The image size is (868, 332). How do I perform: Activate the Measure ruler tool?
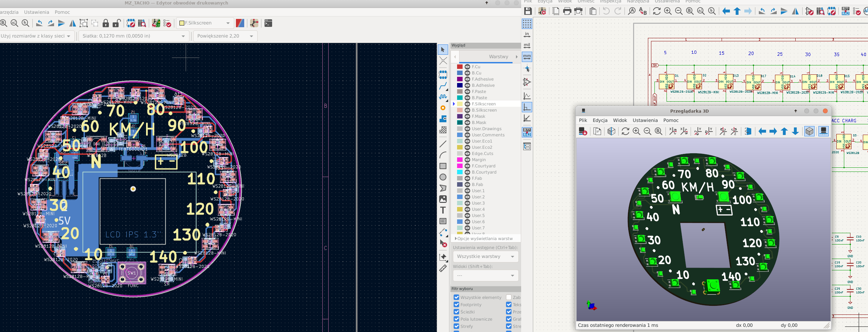443,268
